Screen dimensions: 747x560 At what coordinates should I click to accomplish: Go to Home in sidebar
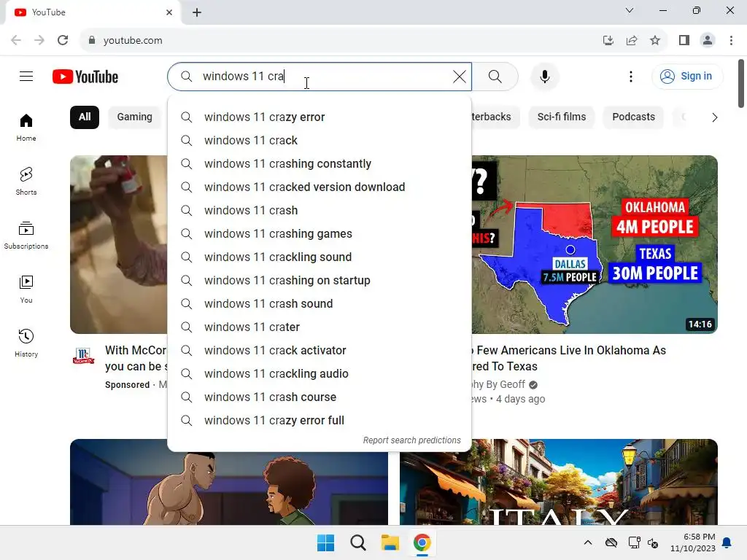click(x=26, y=127)
